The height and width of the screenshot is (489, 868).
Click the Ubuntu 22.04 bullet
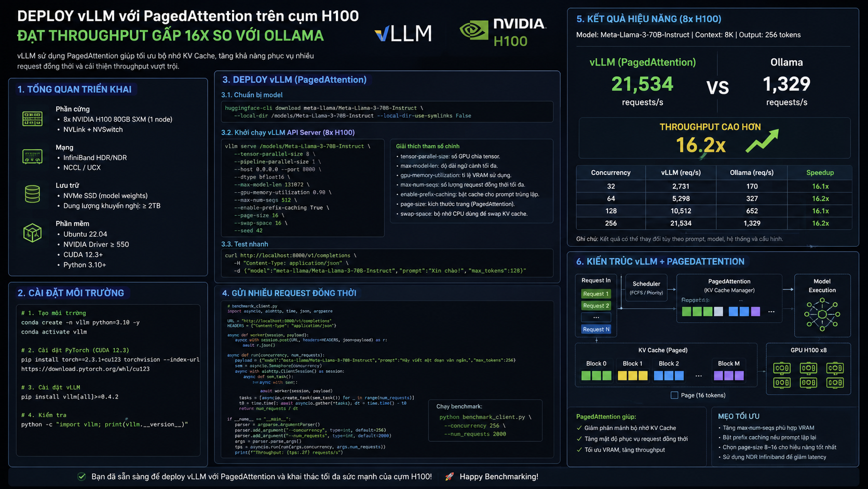point(85,234)
